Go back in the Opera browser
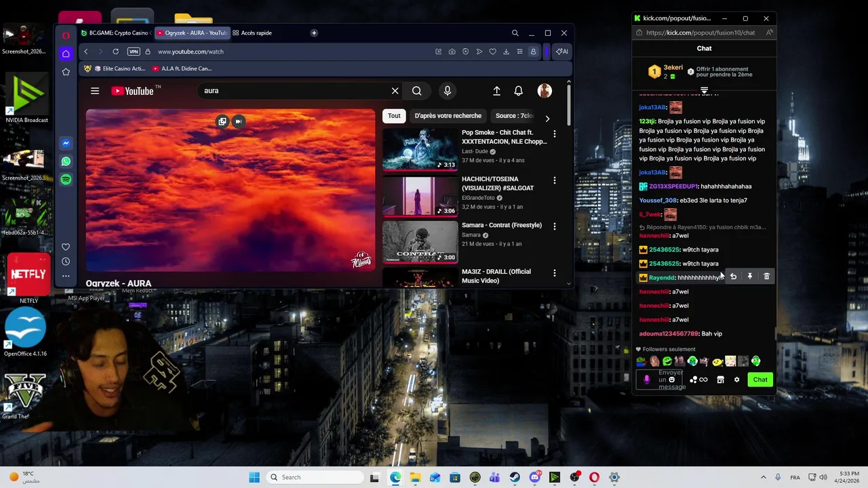 tap(85, 52)
